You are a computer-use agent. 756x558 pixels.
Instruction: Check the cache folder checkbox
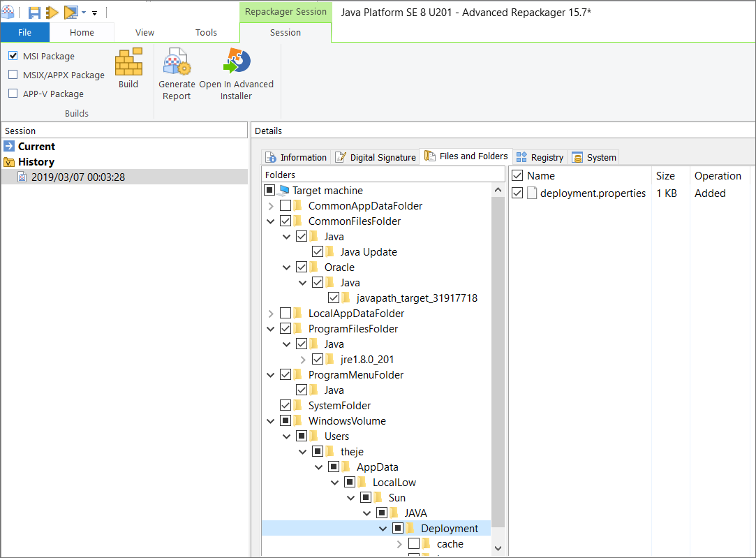(x=414, y=544)
